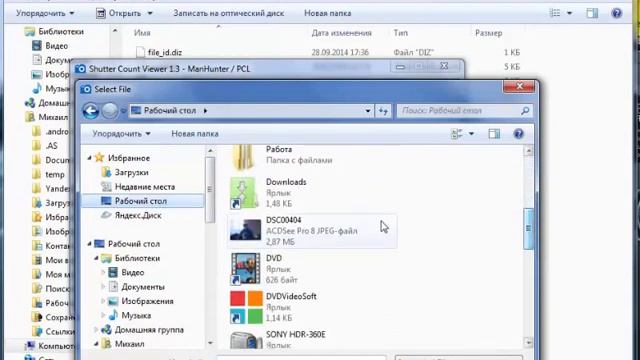Open the address bar history dropdown in Select File
Viewport: 640px width, 360px height.
(368, 111)
